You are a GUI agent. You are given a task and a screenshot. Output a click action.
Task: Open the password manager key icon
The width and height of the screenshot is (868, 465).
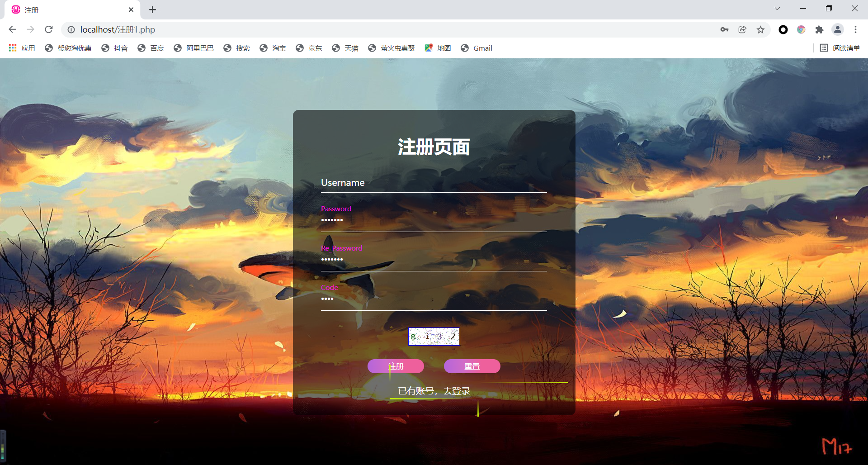click(724, 29)
